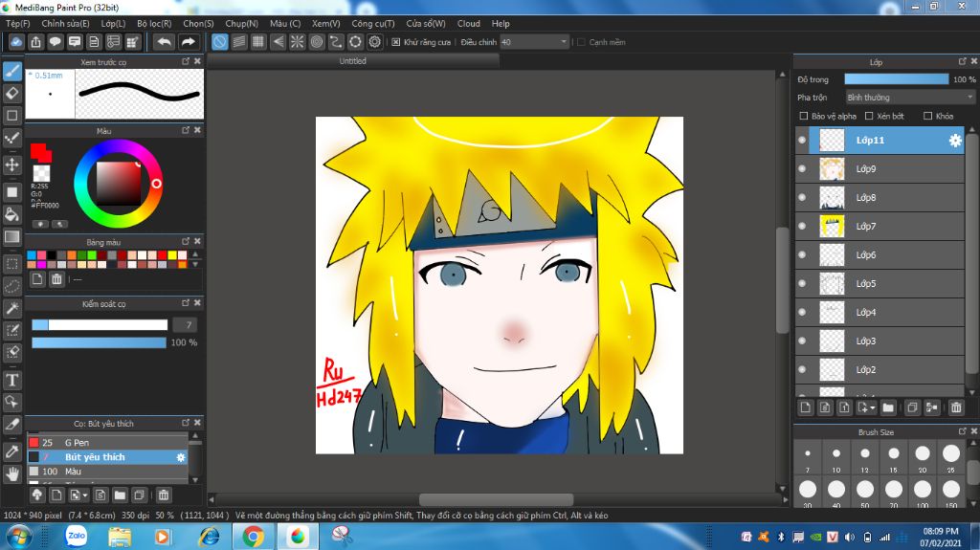Open the Cloud menu
Image resolution: width=980 pixels, height=550 pixels.
469,23
